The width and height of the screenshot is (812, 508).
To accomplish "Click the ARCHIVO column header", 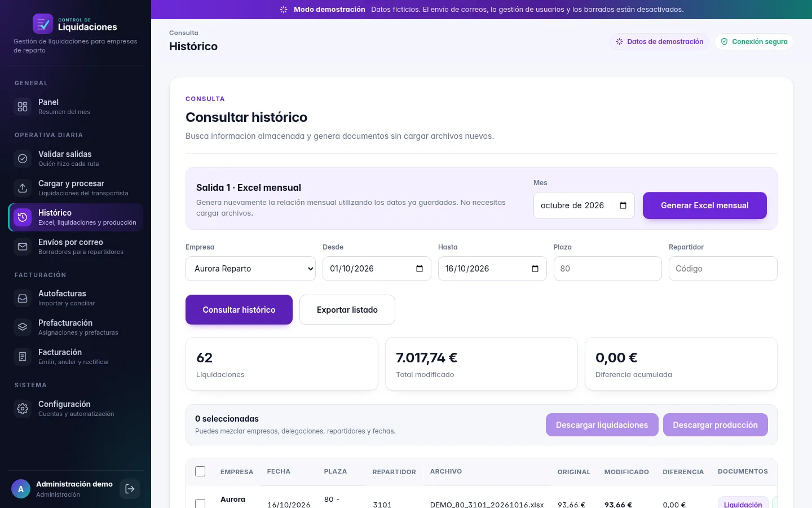I will click(x=446, y=471).
